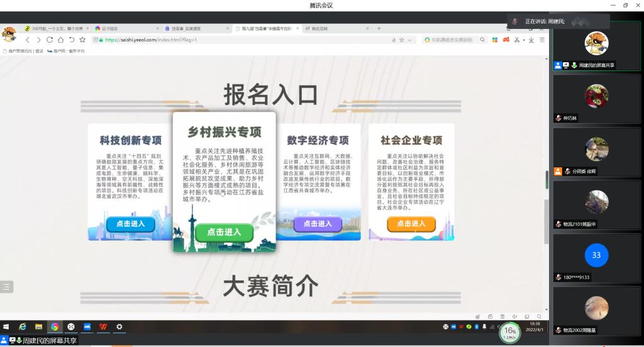Open the browser home page icon
Viewport: 644px width, 347px height.
click(x=60, y=40)
